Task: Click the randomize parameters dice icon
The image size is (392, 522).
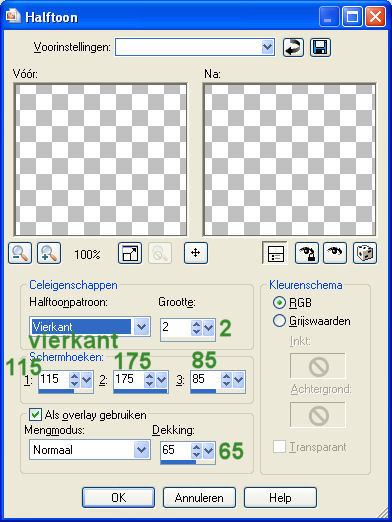Action: tap(365, 253)
